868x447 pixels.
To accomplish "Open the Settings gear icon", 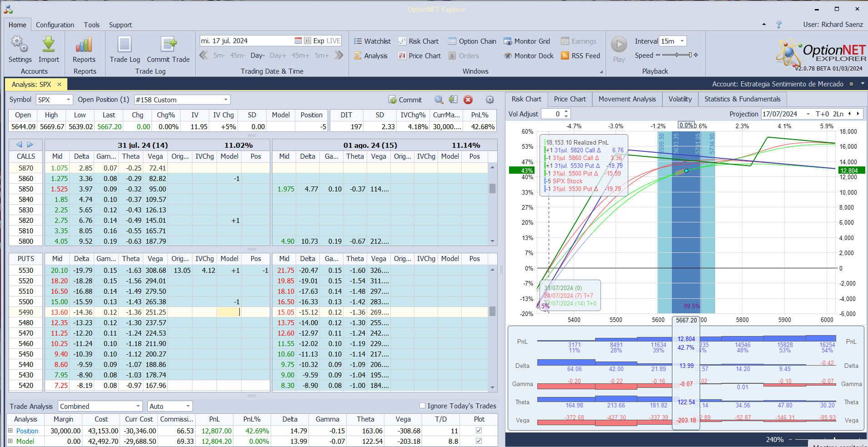I will click(x=20, y=45).
